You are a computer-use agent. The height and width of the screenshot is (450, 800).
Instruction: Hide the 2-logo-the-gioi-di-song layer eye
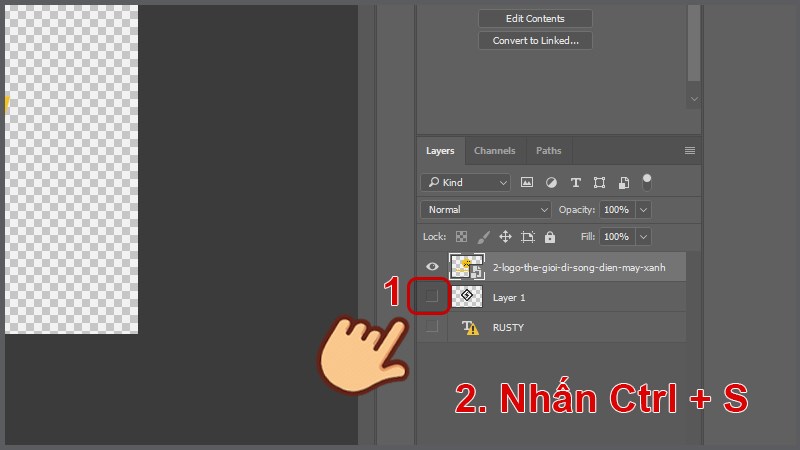coord(432,266)
